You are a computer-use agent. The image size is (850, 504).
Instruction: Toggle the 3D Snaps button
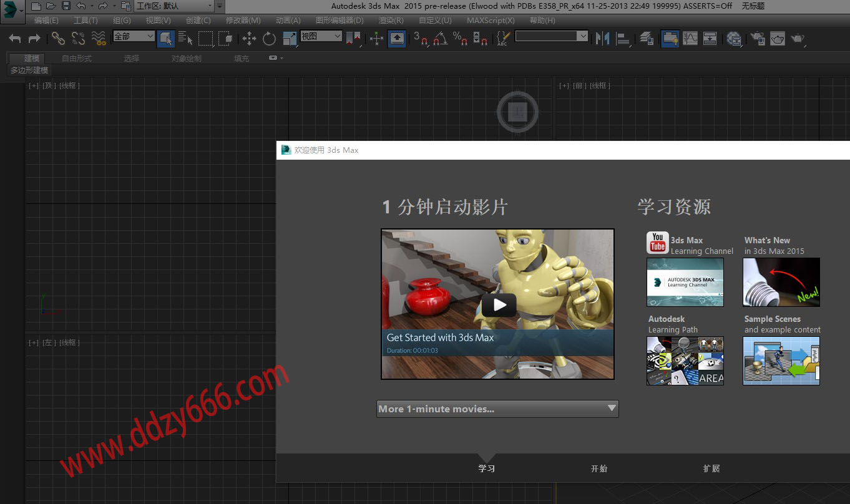tap(421, 39)
